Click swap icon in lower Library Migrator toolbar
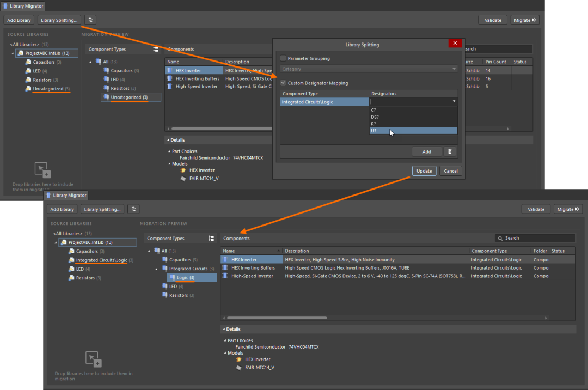The width and height of the screenshot is (588, 390). tap(133, 209)
